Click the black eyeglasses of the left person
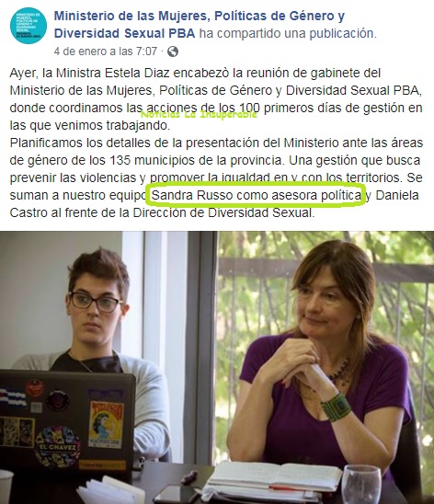The image size is (434, 504). click(95, 303)
